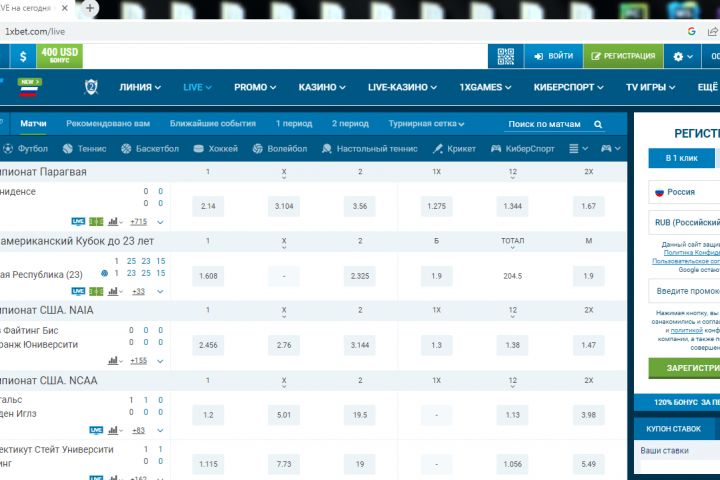Click the 400 USD bonus button
Viewport: 720px width, 480px height.
[x=59, y=56]
